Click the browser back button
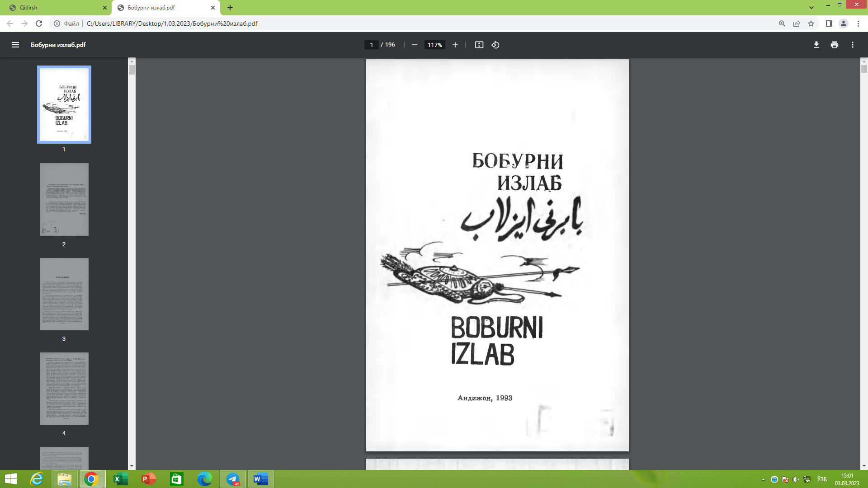Image resolution: width=868 pixels, height=488 pixels. coord(9,23)
